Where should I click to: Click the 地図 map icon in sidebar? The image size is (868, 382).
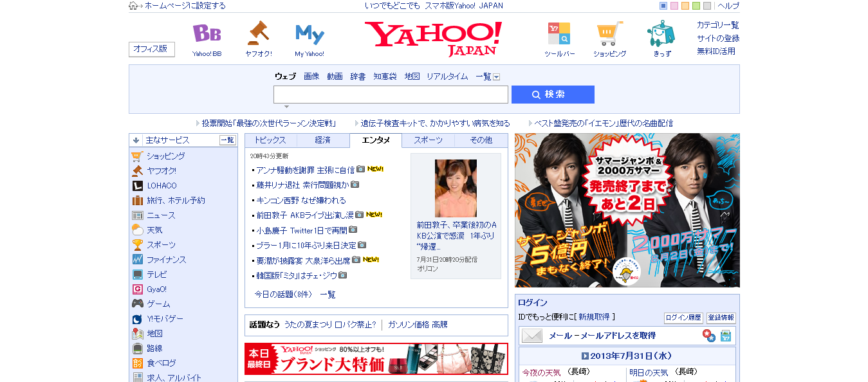pyautogui.click(x=137, y=333)
